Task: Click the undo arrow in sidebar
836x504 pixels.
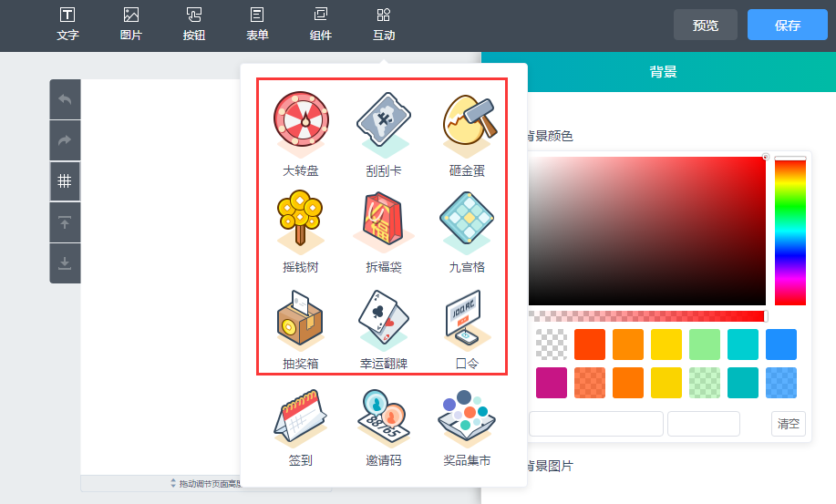Action: 65,99
